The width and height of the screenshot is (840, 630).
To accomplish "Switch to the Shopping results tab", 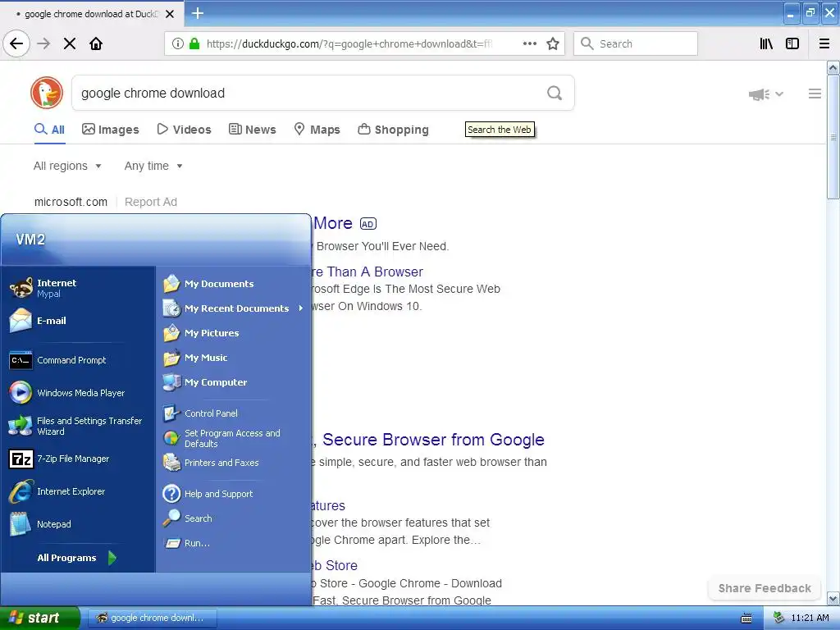I will (393, 129).
